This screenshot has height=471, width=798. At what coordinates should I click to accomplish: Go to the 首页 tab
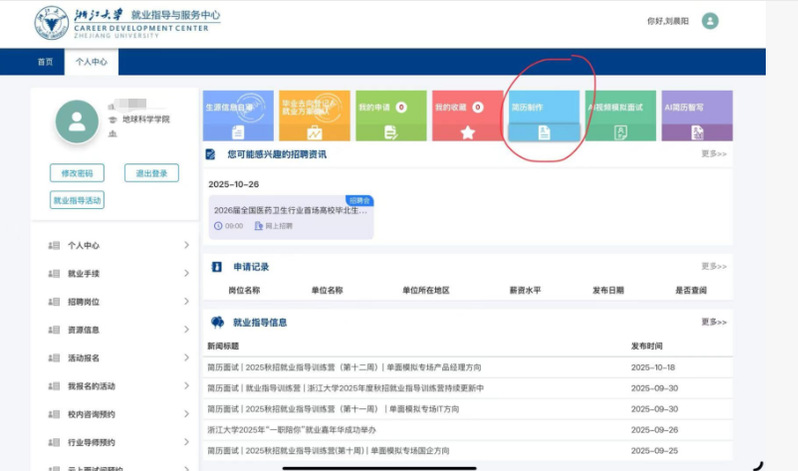pyautogui.click(x=45, y=62)
